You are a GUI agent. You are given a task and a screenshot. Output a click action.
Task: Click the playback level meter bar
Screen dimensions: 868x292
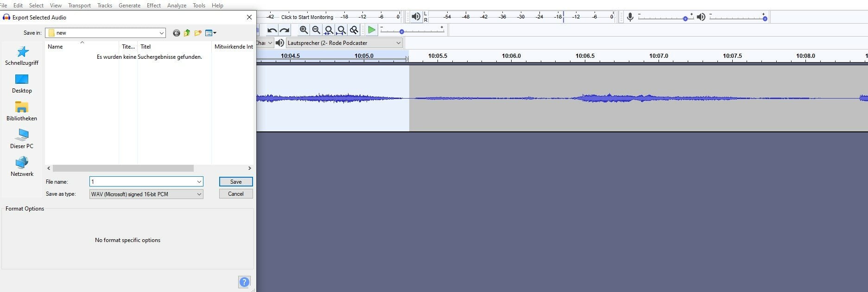[x=522, y=17]
